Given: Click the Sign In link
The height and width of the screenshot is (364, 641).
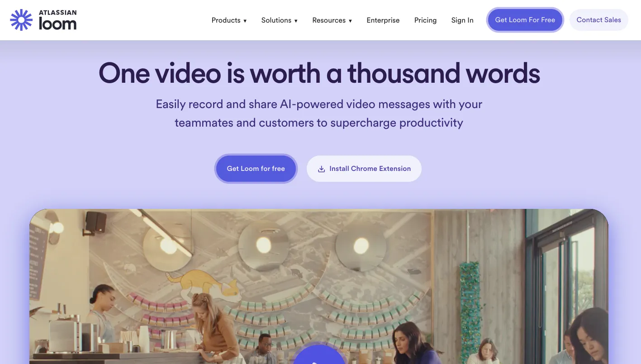Looking at the screenshot, I should coord(462,20).
